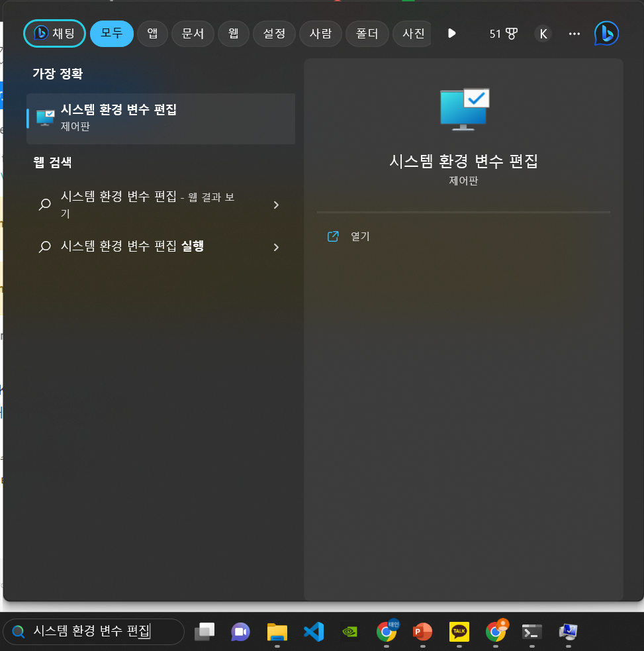This screenshot has width=644, height=651.
Task: Open Bing chat via the blue Bing icon
Action: click(x=606, y=33)
